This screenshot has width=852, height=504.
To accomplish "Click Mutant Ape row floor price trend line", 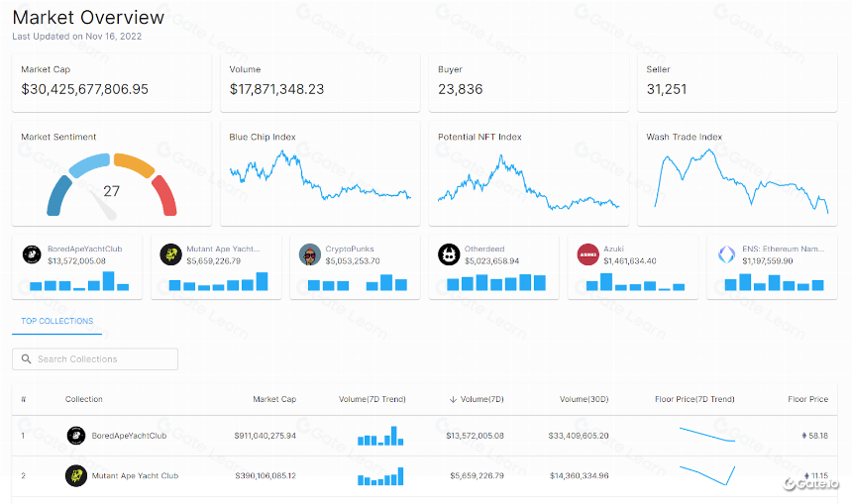I will [707, 475].
